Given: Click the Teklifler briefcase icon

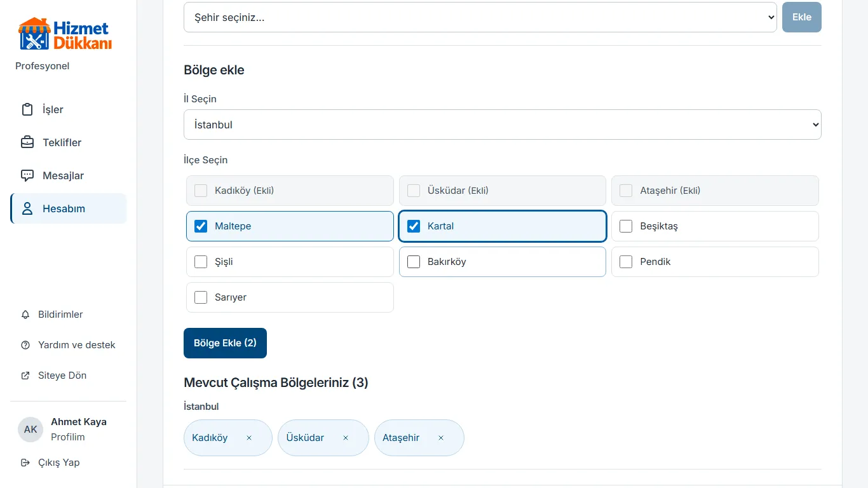Looking at the screenshot, I should pyautogui.click(x=27, y=142).
